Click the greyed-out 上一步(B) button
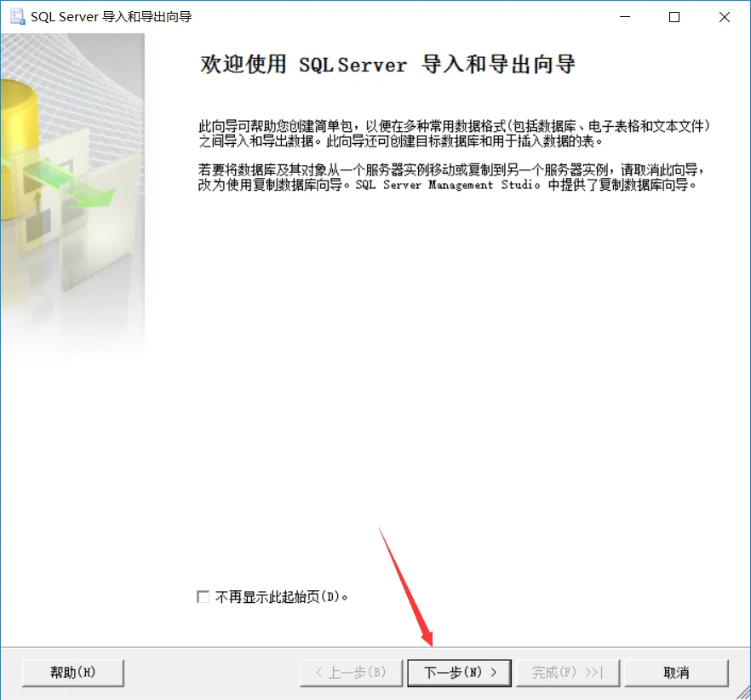Screen dimensions: 751x700 tap(351, 673)
